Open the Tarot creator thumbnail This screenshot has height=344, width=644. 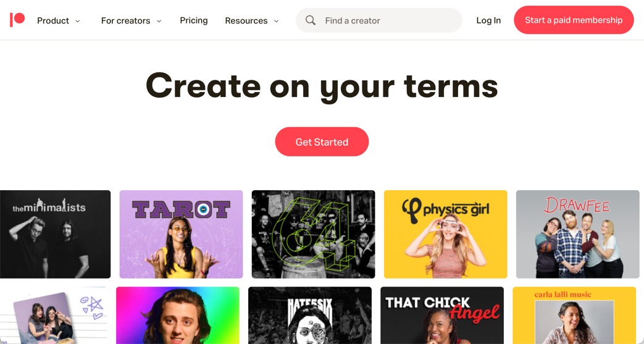[181, 234]
